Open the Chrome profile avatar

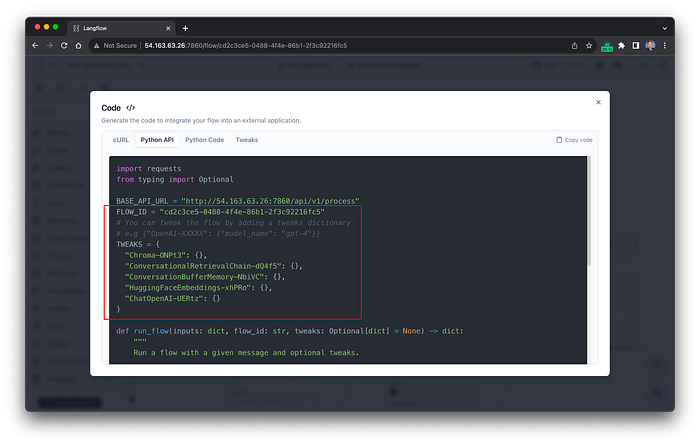[x=650, y=46]
